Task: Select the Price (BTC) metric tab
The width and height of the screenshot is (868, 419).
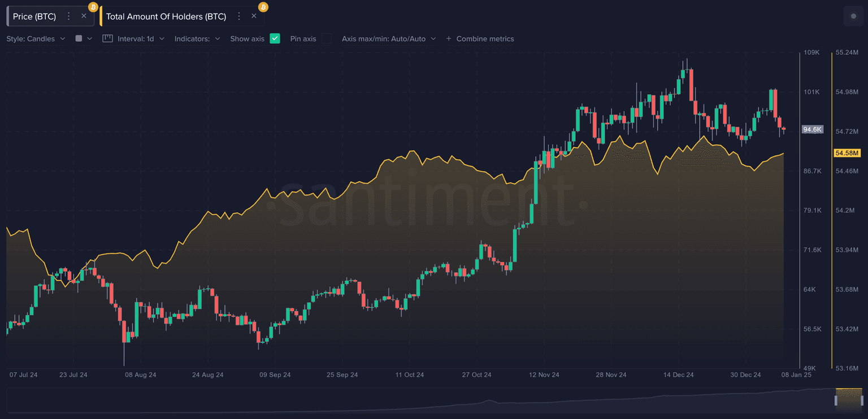Action: (34, 16)
